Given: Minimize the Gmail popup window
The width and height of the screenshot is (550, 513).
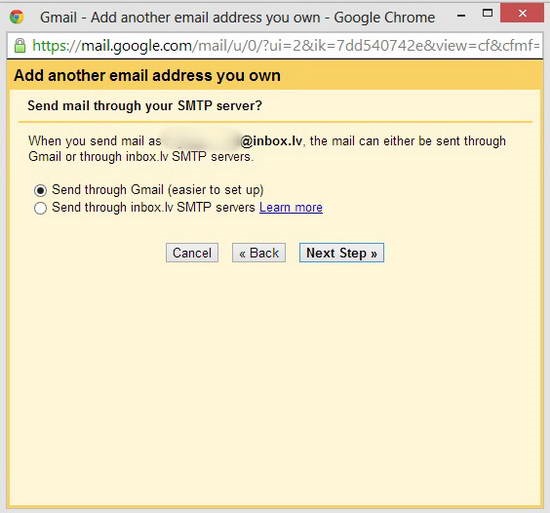Looking at the screenshot, I should coord(461,15).
